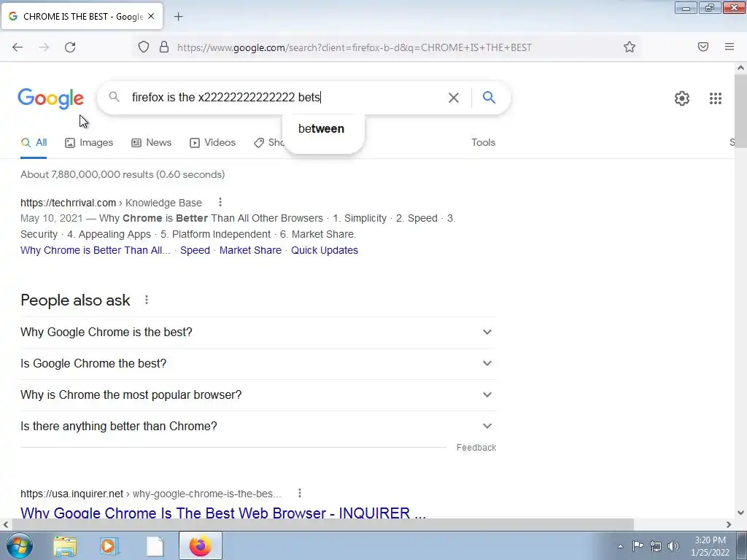The width and height of the screenshot is (747, 560).
Task: Click the blank document taskbar icon
Action: 155,546
